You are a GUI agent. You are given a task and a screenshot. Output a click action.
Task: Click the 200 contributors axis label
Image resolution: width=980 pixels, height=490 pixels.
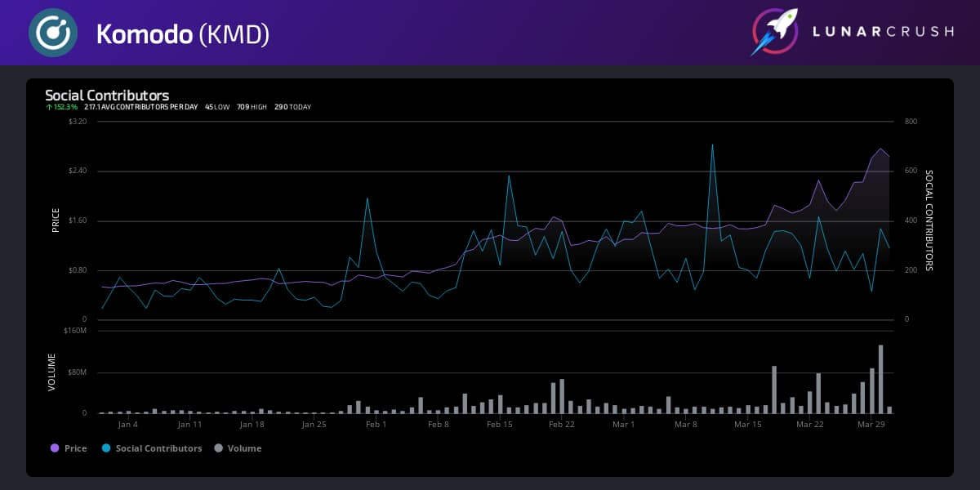[911, 270]
